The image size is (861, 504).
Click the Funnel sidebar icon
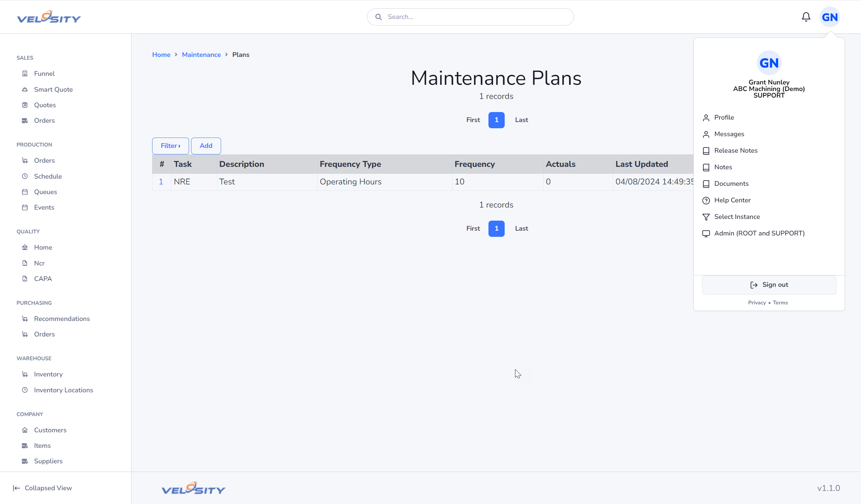[x=25, y=73]
